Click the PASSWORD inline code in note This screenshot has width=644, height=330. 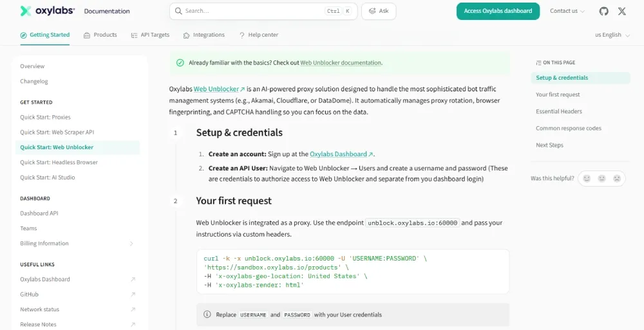298,315
